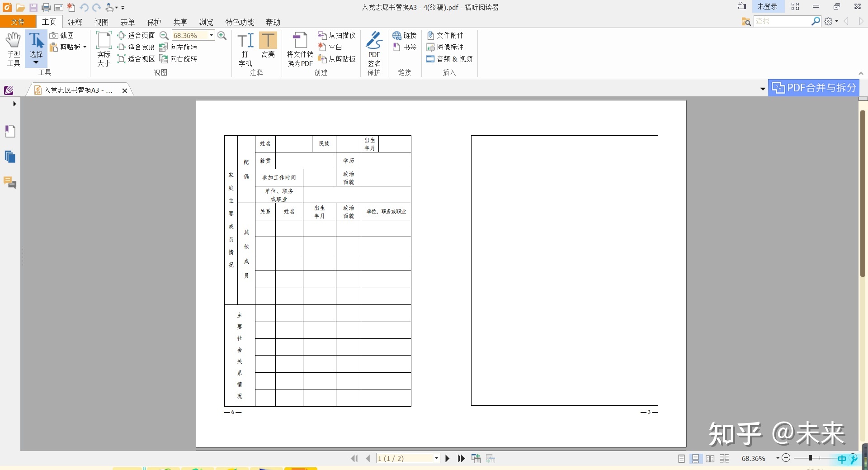Switch to the Share (共享) tab

pos(180,22)
